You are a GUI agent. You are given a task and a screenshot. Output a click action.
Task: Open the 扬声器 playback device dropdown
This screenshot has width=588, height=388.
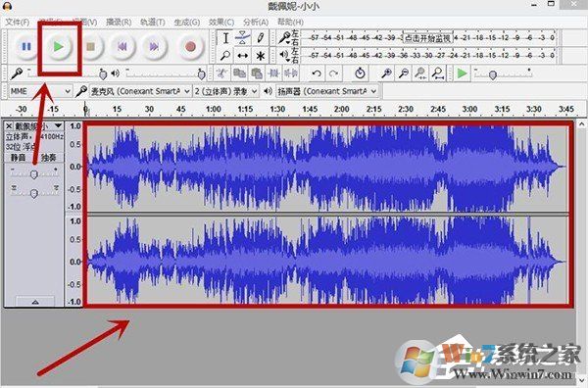pos(327,91)
